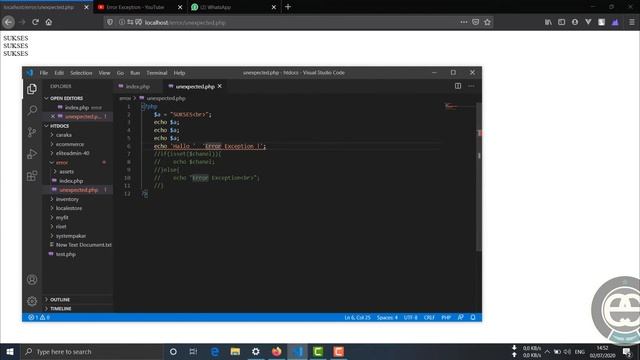Open the Edit menu in VS Code
640x360 pixels.
(59, 73)
